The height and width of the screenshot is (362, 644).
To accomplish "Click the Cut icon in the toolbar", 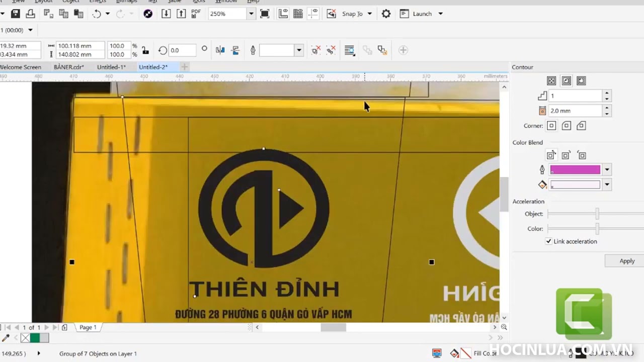I will point(49,14).
